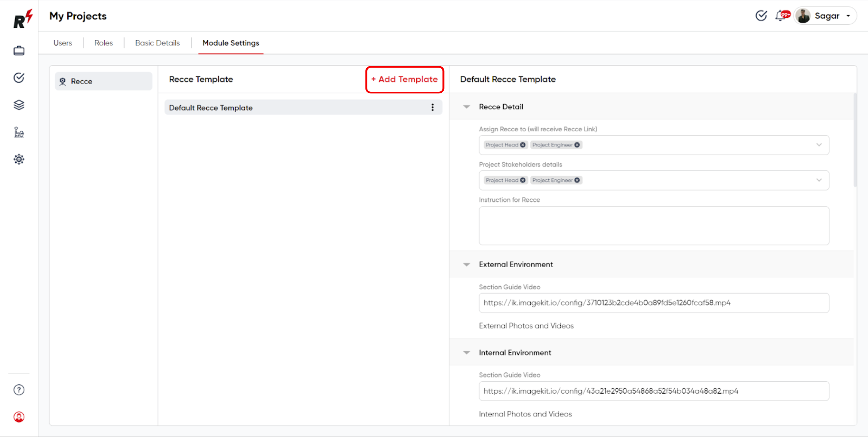Screen dimensions: 868x437
Task: Click the External Environment Section Guide Video URL field
Action: (654, 303)
